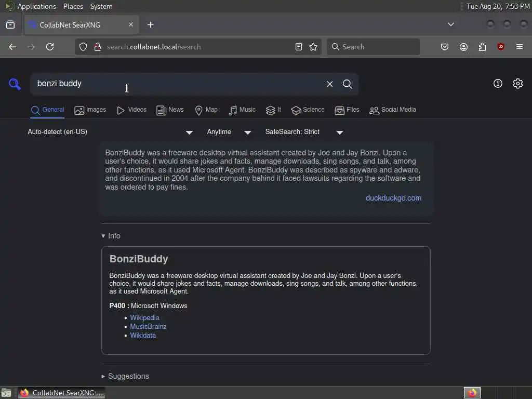This screenshot has width=532, height=399.
Task: Open Firefox hamburger application menu
Action: coord(520,47)
